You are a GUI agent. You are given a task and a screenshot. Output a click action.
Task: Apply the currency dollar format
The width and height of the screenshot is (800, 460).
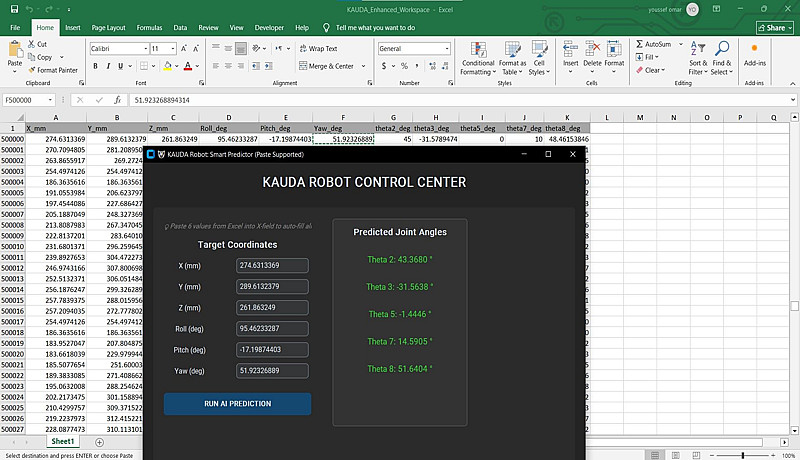pyautogui.click(x=384, y=66)
